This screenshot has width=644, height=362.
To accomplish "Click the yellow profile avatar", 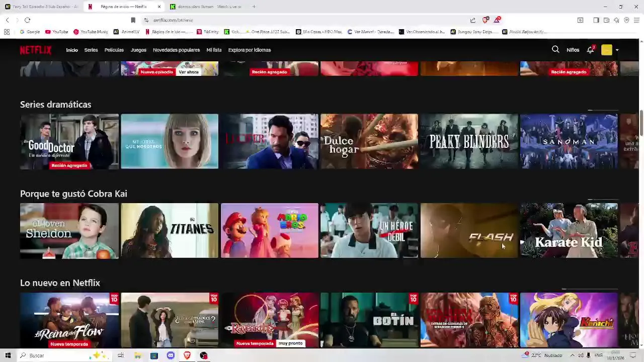I will tap(606, 50).
